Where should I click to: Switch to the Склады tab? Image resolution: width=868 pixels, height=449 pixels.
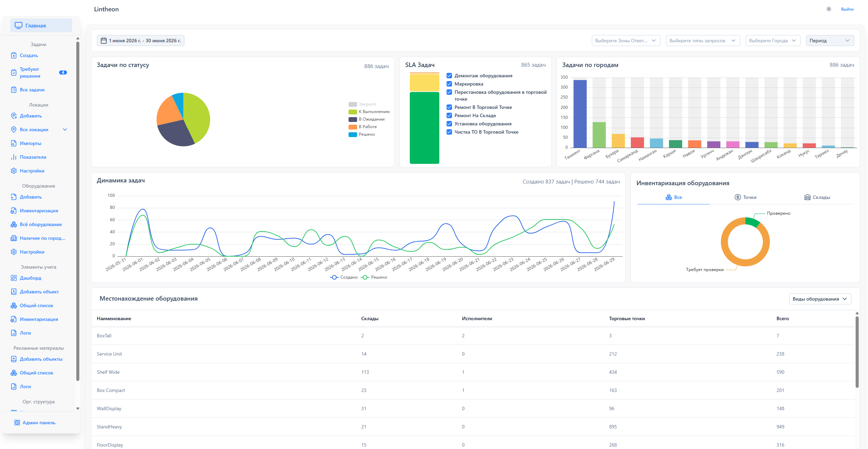(x=817, y=197)
